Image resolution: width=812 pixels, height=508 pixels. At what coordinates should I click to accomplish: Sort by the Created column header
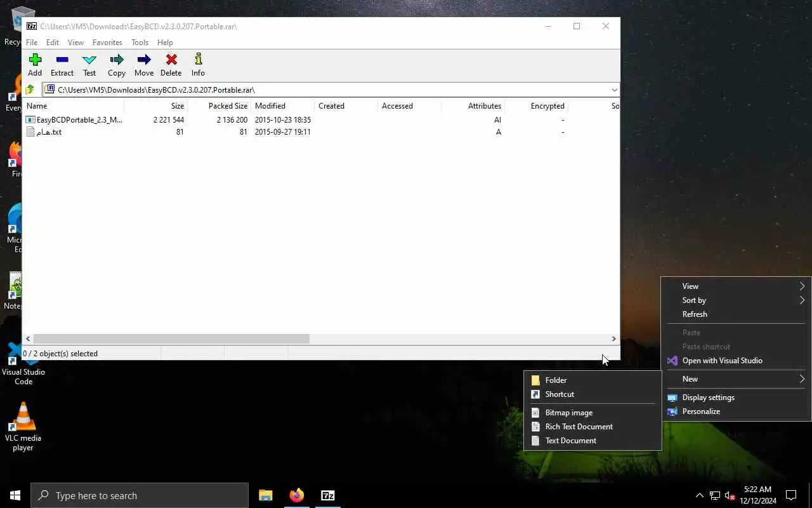click(346, 106)
